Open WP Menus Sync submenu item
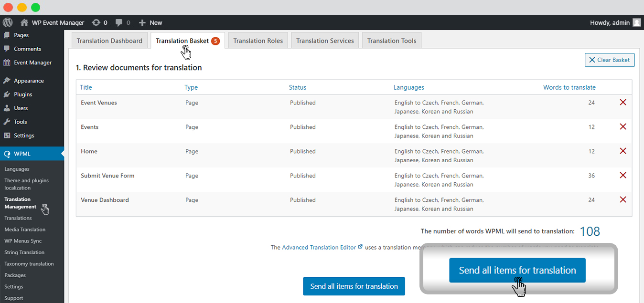 (23, 241)
